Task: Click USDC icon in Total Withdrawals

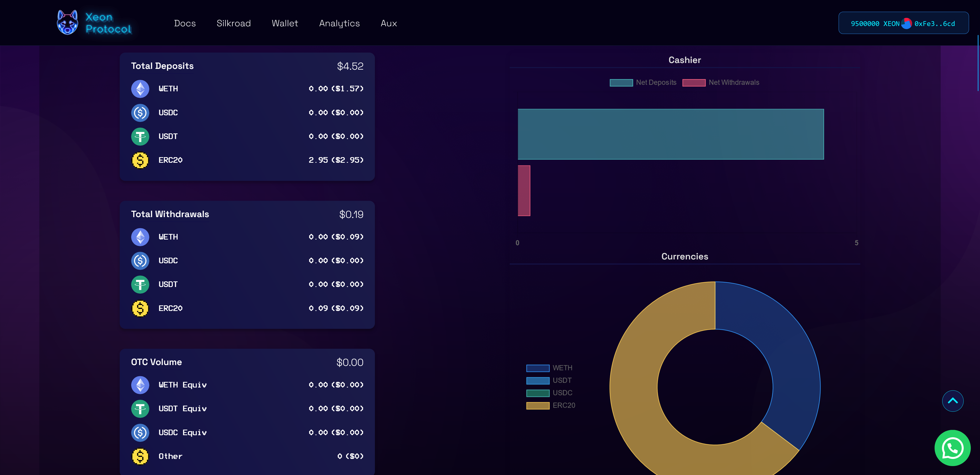Action: click(140, 261)
